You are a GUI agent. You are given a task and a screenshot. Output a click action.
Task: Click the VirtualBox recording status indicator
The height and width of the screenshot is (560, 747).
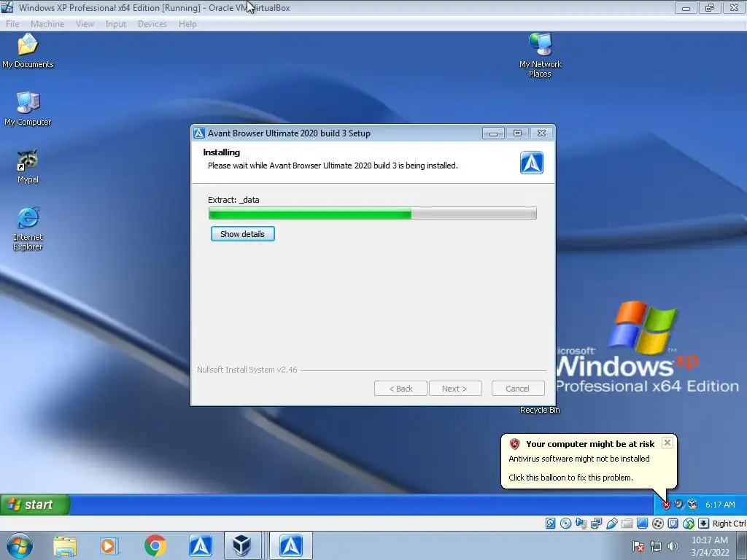click(x=657, y=524)
